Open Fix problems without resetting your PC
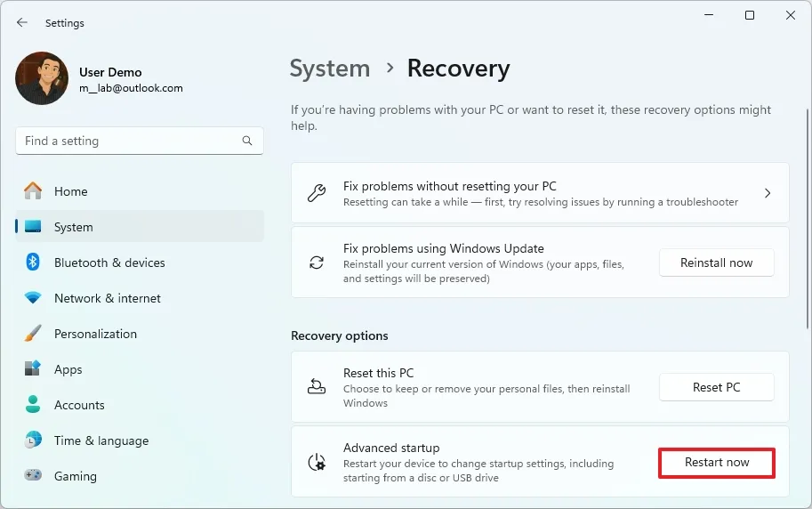812x509 pixels. coord(540,193)
